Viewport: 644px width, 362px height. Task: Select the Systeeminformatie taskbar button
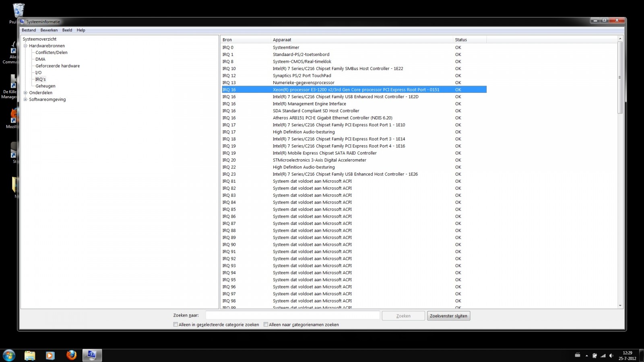tap(92, 356)
